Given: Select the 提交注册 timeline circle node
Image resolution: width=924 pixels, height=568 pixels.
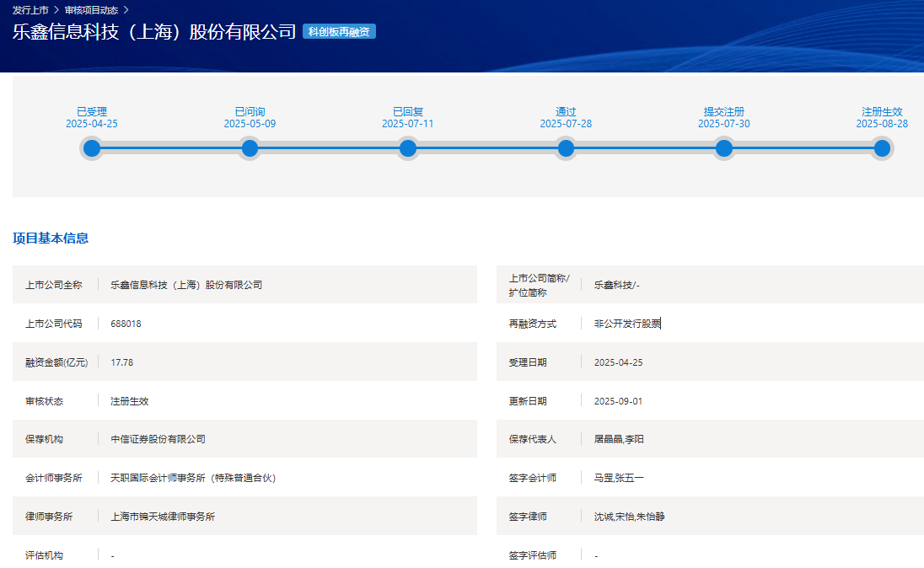Looking at the screenshot, I should [x=723, y=149].
